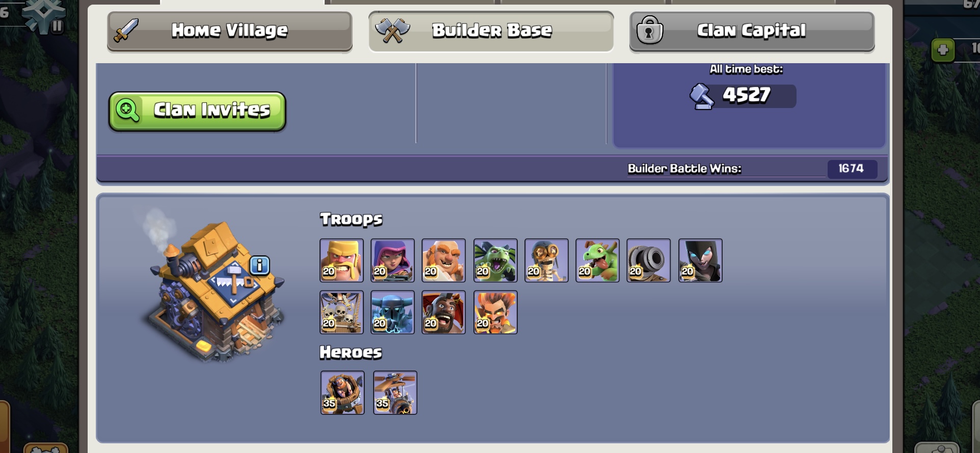Switch to the Home Village tab
The image size is (980, 453).
coord(229,31)
